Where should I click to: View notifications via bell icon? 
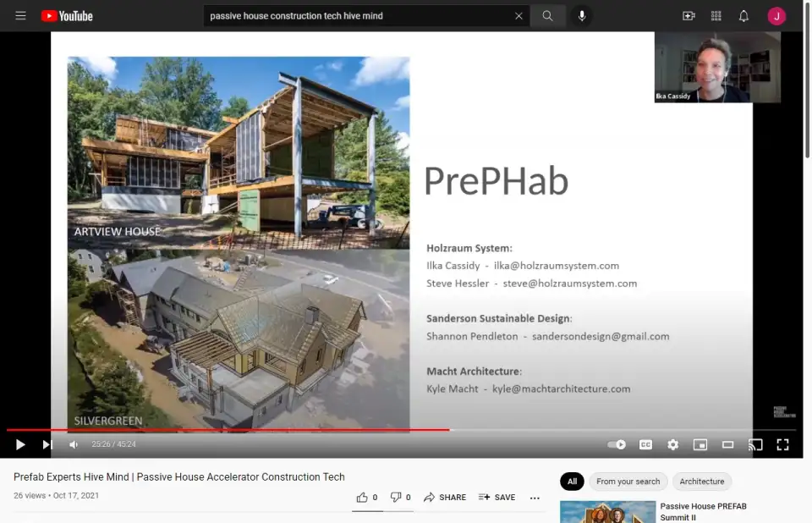pos(743,16)
